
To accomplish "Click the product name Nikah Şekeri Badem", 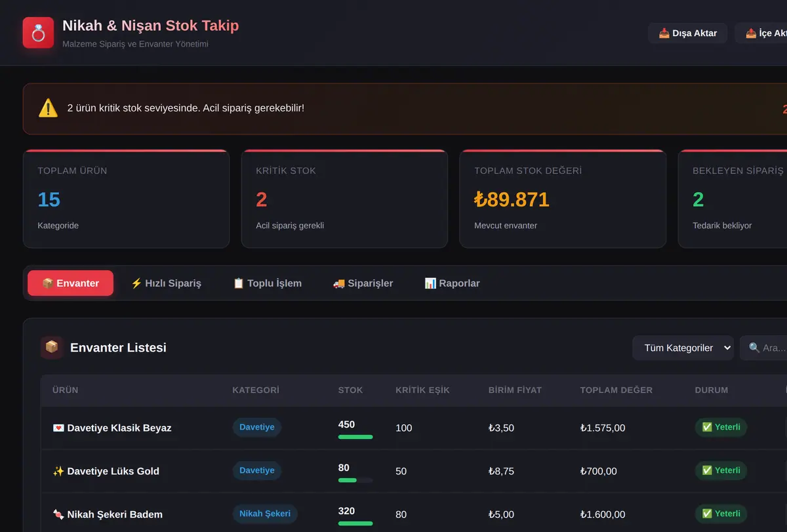I will (x=115, y=514).
